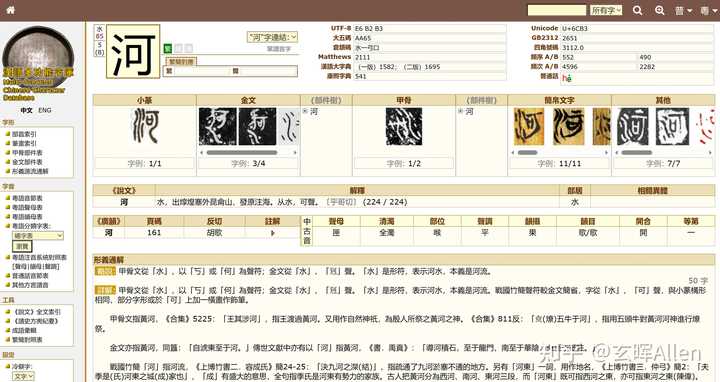The image size is (720, 382).
Task: Open 形義源流通解 in the sidebar
Action: [x=30, y=171]
